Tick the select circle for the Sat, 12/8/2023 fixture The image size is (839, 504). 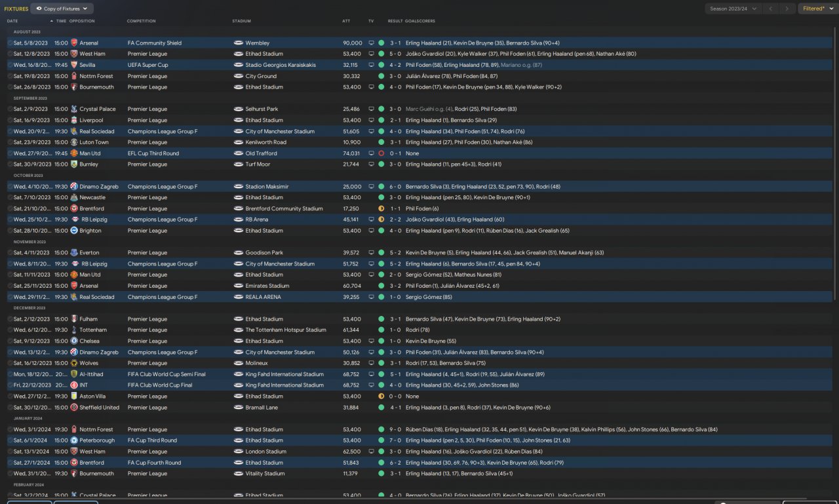tap(10, 54)
